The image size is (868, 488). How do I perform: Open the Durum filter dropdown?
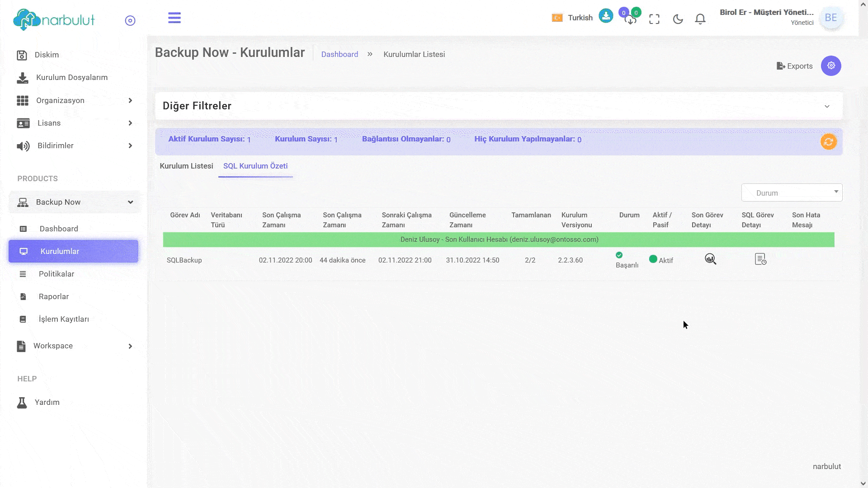[x=792, y=192]
